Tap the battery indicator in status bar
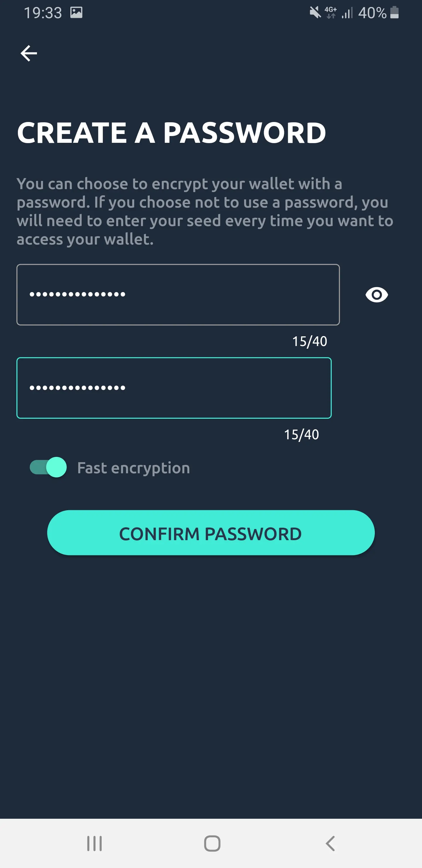The image size is (422, 868). 394,13
